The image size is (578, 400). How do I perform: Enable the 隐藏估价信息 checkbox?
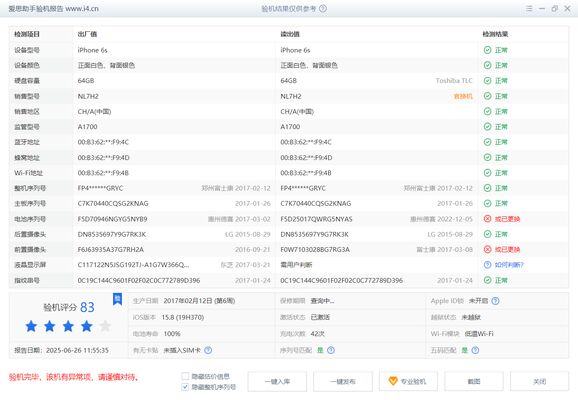click(185, 376)
